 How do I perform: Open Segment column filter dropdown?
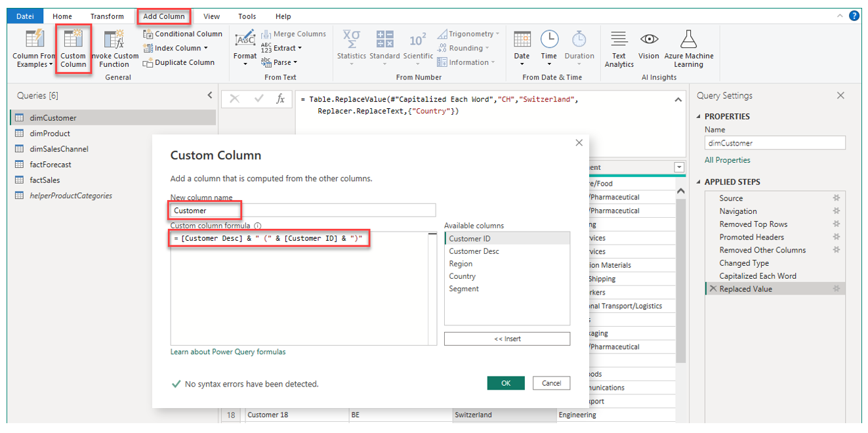click(x=679, y=167)
